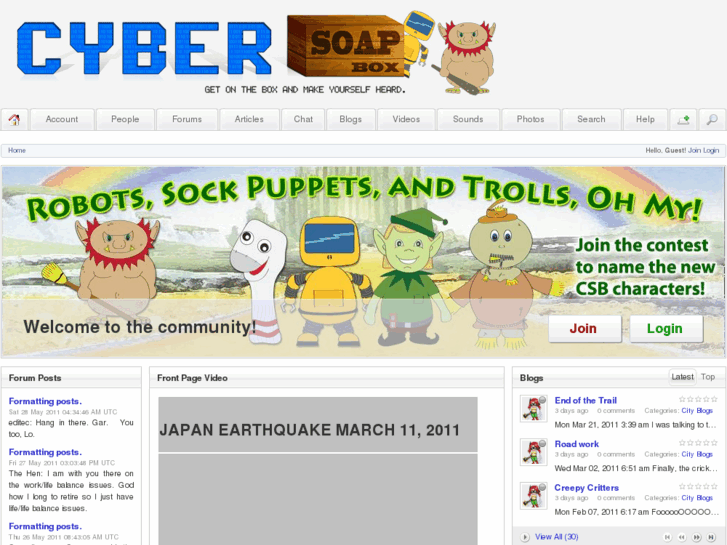Rate the Road work blog with stars
Screen dimensions: 727x545
(x=698, y=443)
